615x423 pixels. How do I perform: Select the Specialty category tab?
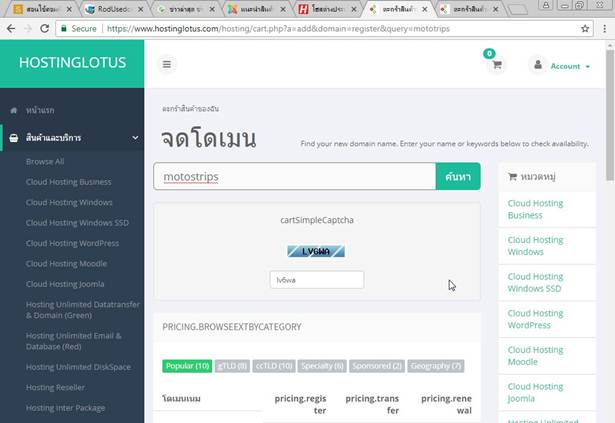point(322,366)
